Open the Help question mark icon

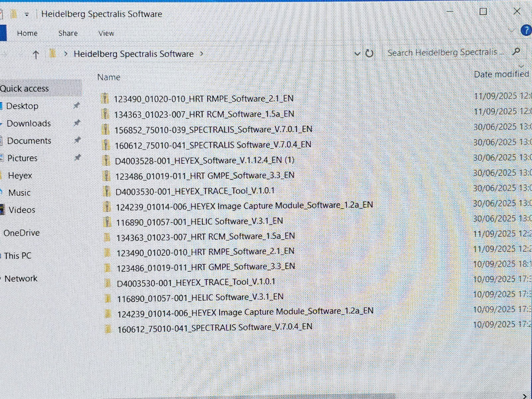click(527, 31)
